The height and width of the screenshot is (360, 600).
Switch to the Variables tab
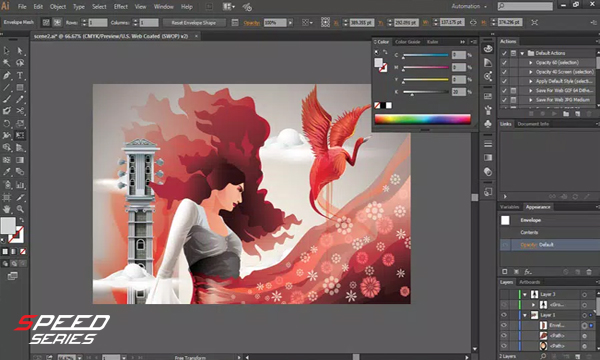pyautogui.click(x=509, y=207)
